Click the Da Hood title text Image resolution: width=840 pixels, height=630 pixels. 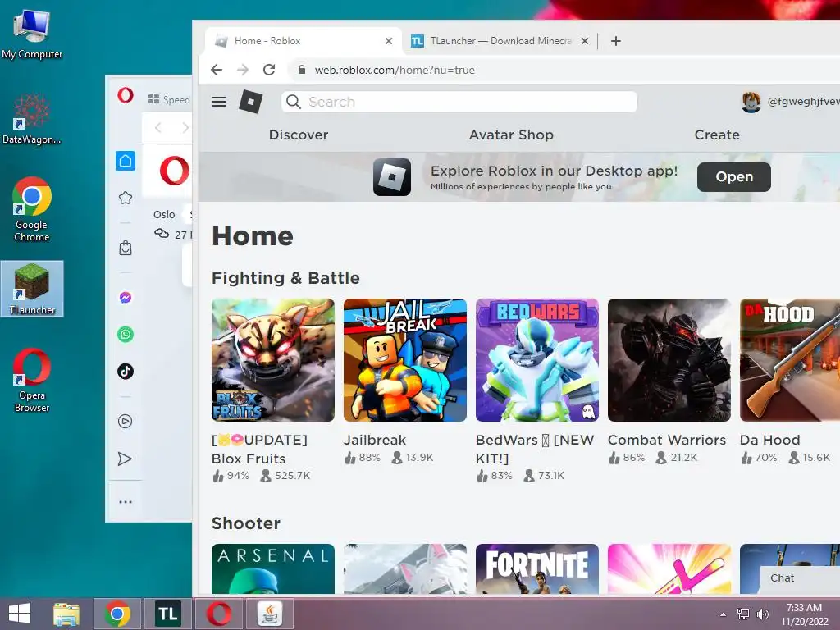[x=769, y=440]
